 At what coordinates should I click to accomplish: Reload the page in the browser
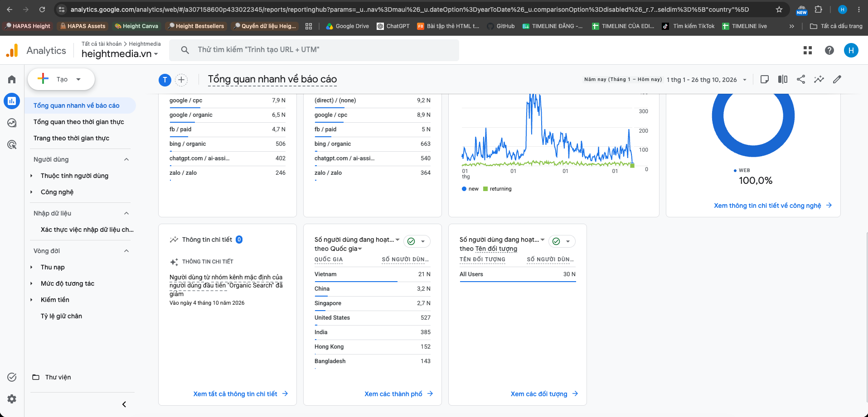click(42, 10)
